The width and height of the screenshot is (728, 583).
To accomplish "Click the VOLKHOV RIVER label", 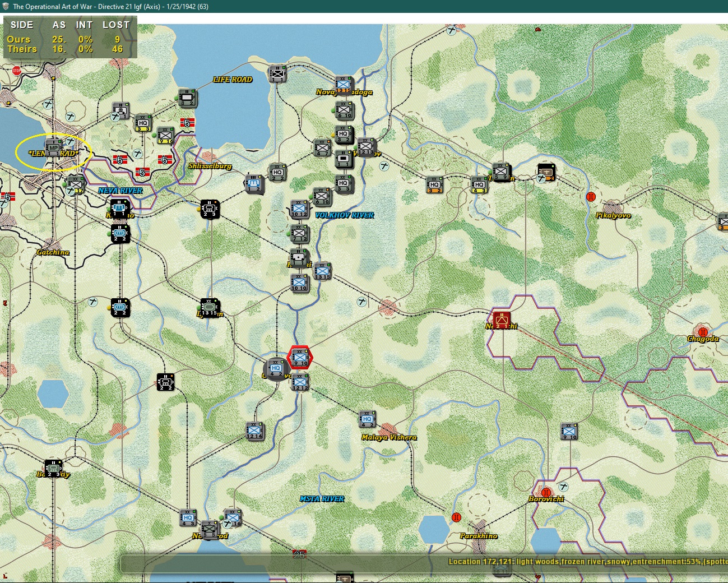I will coord(345,215).
